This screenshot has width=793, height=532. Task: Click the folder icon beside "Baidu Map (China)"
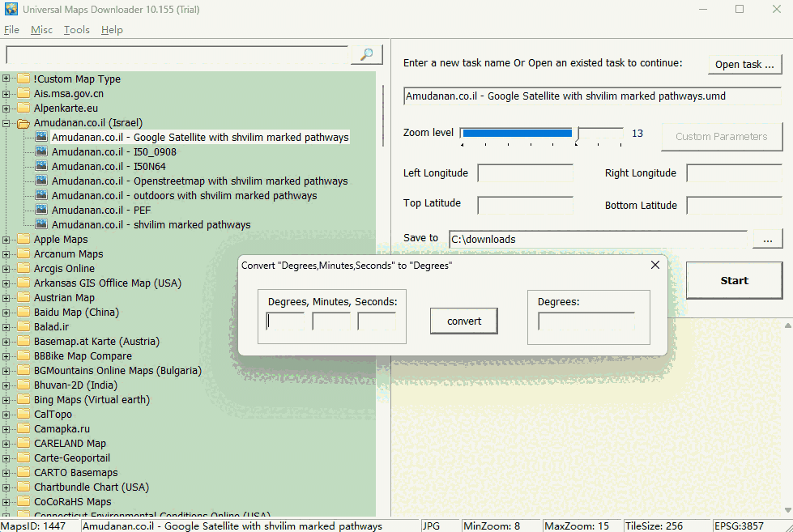coord(23,312)
